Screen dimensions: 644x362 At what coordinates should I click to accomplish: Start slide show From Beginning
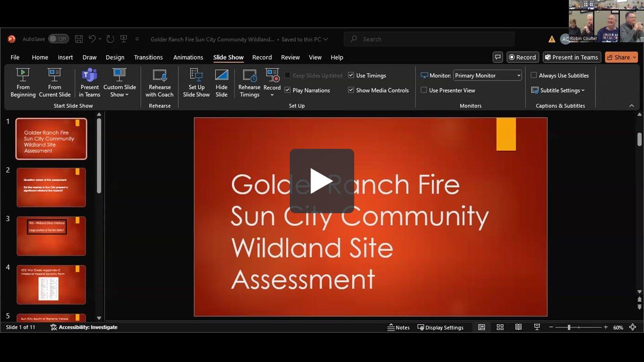pyautogui.click(x=23, y=83)
